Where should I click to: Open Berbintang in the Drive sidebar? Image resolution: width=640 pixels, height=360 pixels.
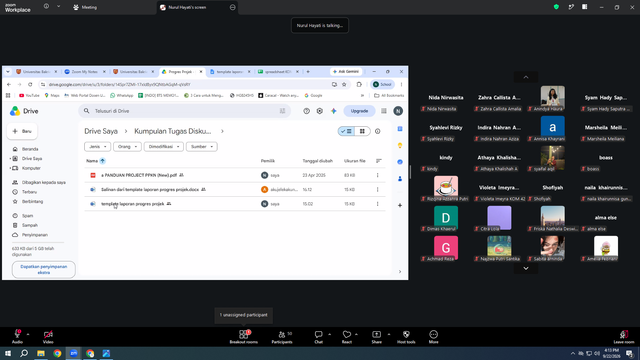tap(32, 201)
